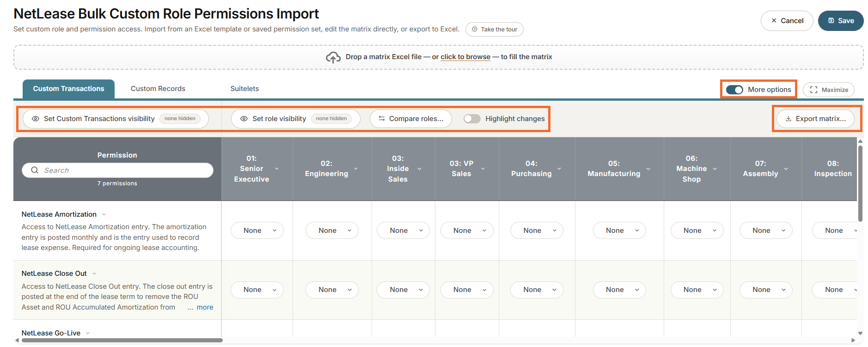Set NetLease Amortization level for Inside Sales

point(403,231)
